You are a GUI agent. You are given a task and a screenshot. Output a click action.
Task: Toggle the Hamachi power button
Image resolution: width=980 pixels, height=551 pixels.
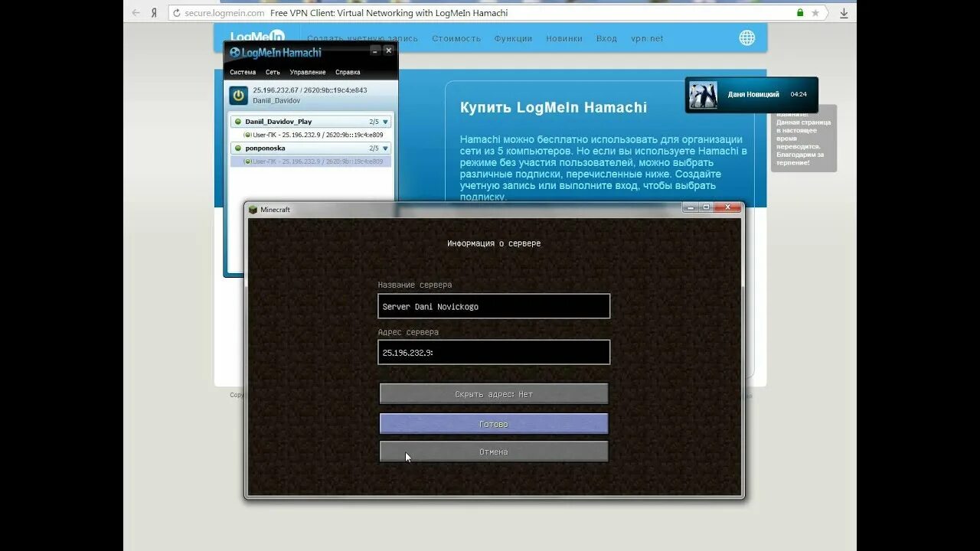click(238, 95)
